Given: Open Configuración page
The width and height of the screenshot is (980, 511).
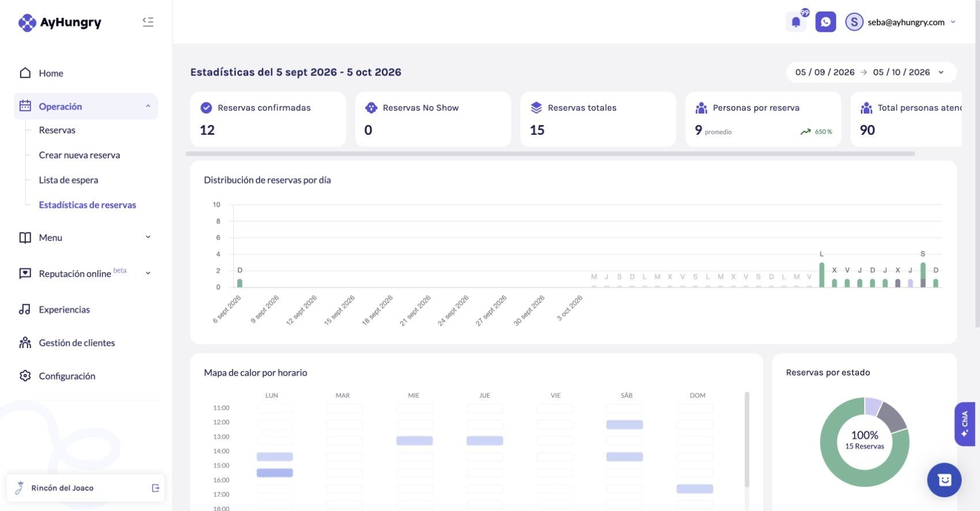Looking at the screenshot, I should coord(67,376).
